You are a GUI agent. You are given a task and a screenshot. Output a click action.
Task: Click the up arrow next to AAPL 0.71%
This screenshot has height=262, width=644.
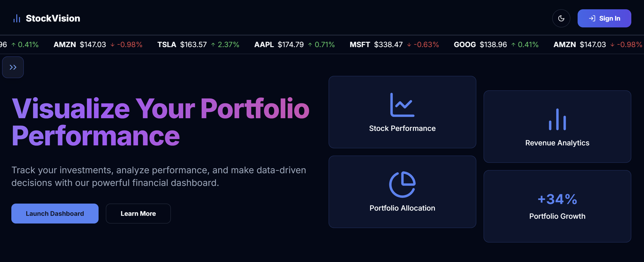pos(310,44)
